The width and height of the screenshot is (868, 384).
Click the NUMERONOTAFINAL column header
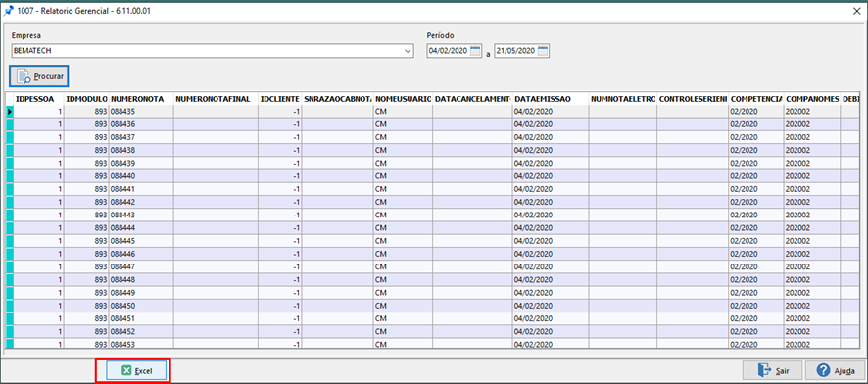[x=216, y=99]
